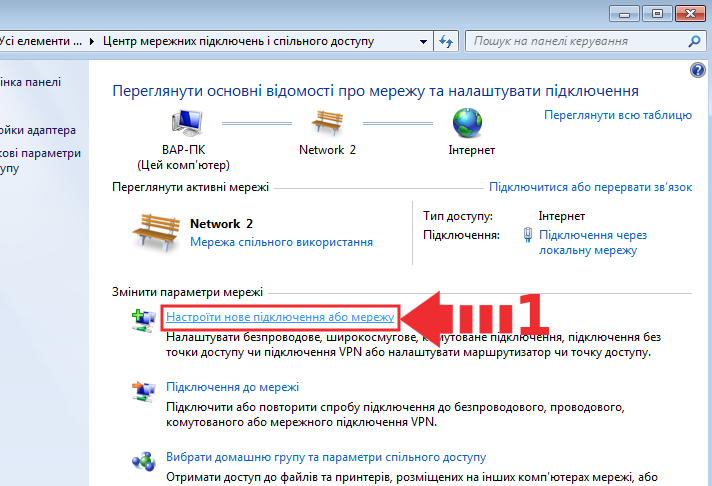Maximize the window
The image size is (712, 486).
657,14
